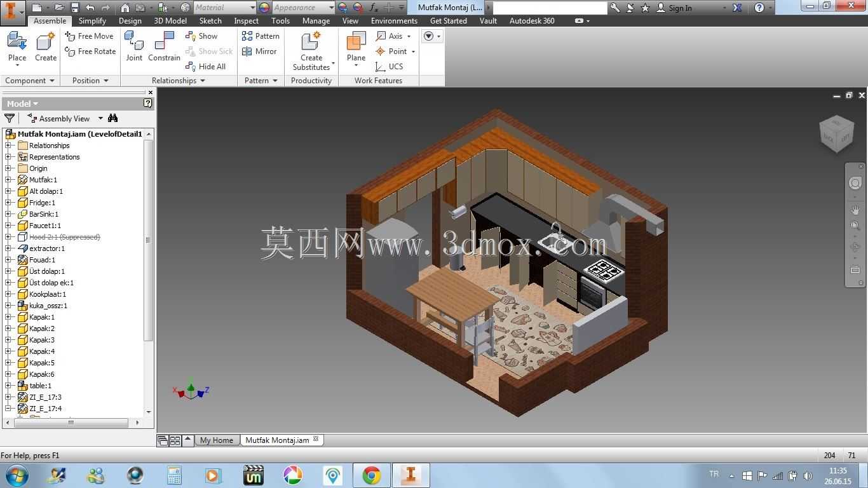The image size is (868, 488).
Task: Select the Create Substitutes tool
Action: pos(311,51)
